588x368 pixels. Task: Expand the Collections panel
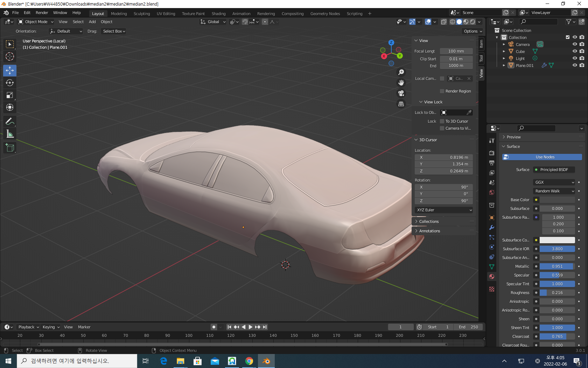429,222
